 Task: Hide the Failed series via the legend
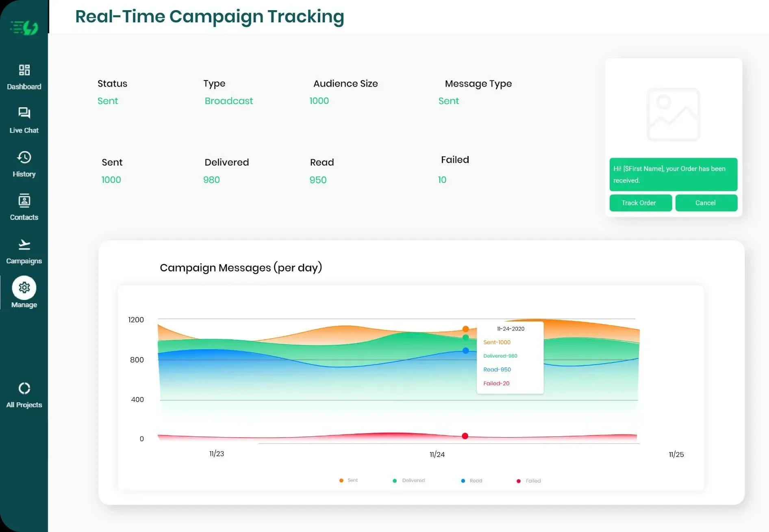[529, 480]
